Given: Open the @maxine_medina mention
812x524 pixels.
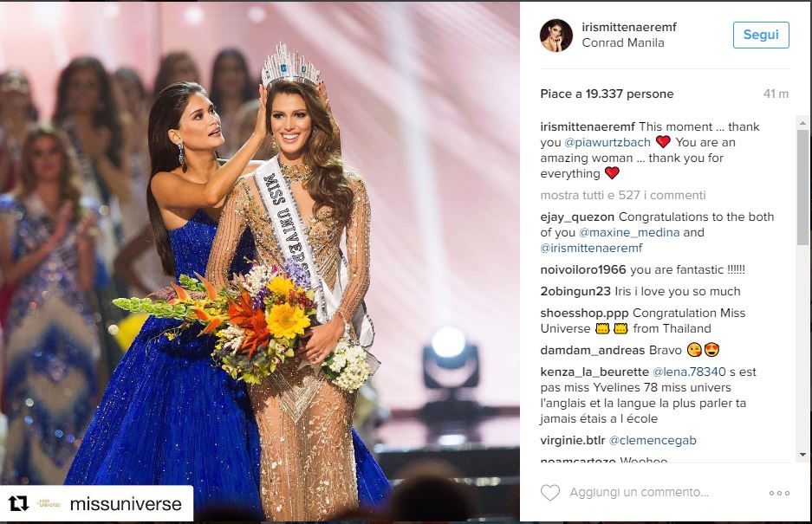Looking at the screenshot, I should 629,232.
